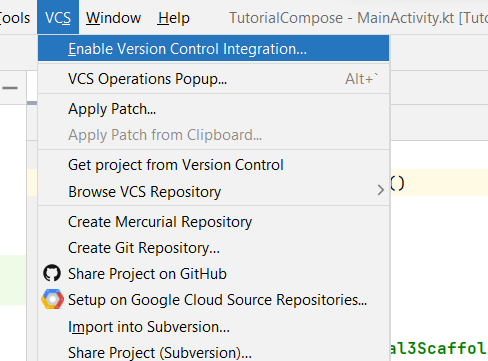The image size is (488, 361).
Task: Open Browse VCS Repository entry
Action: (x=213, y=192)
